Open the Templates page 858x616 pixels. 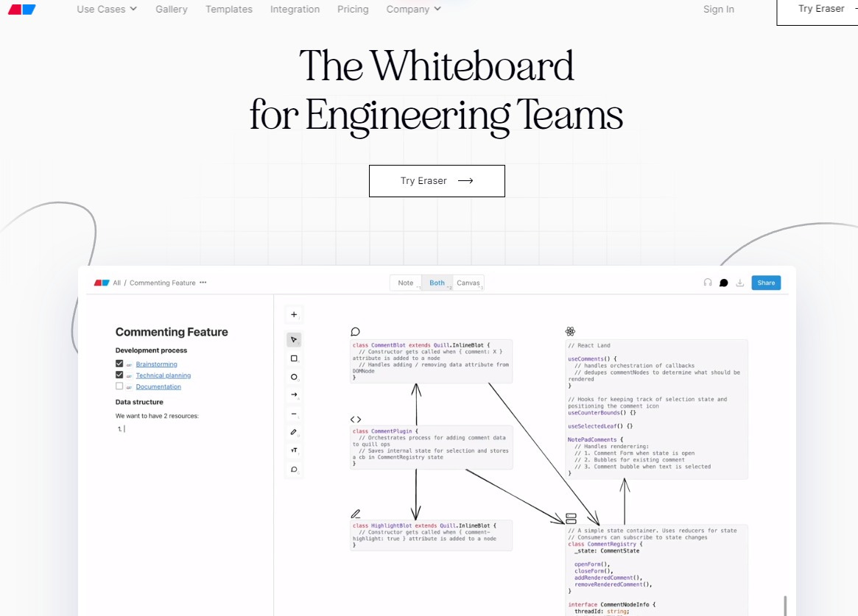click(x=229, y=10)
